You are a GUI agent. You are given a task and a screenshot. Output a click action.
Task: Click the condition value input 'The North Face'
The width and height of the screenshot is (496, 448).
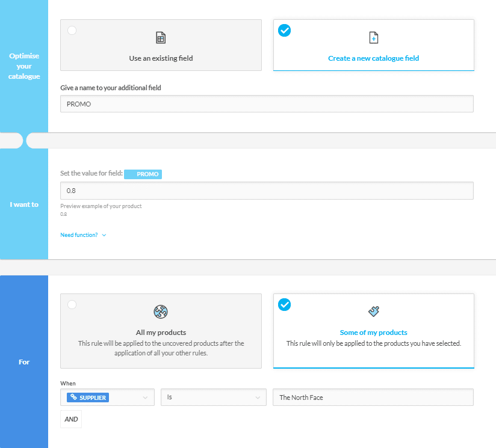pyautogui.click(x=373, y=397)
